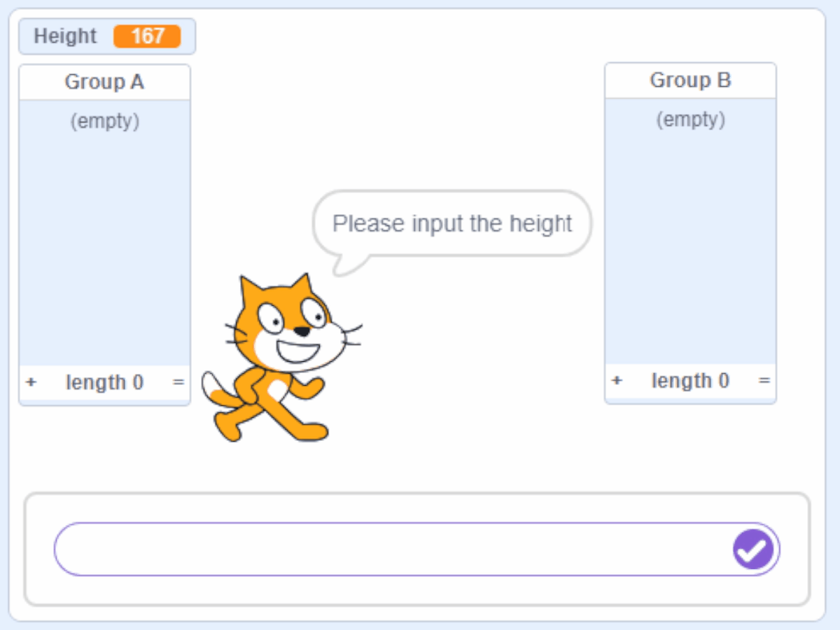Click the Height variable monitor label
Image resolution: width=840 pixels, height=630 pixels.
(x=65, y=36)
